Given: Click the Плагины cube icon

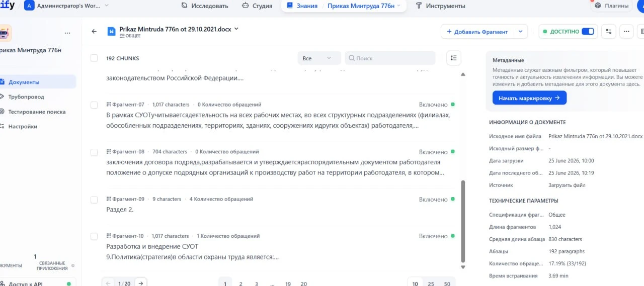Looking at the screenshot, I should (x=598, y=6).
